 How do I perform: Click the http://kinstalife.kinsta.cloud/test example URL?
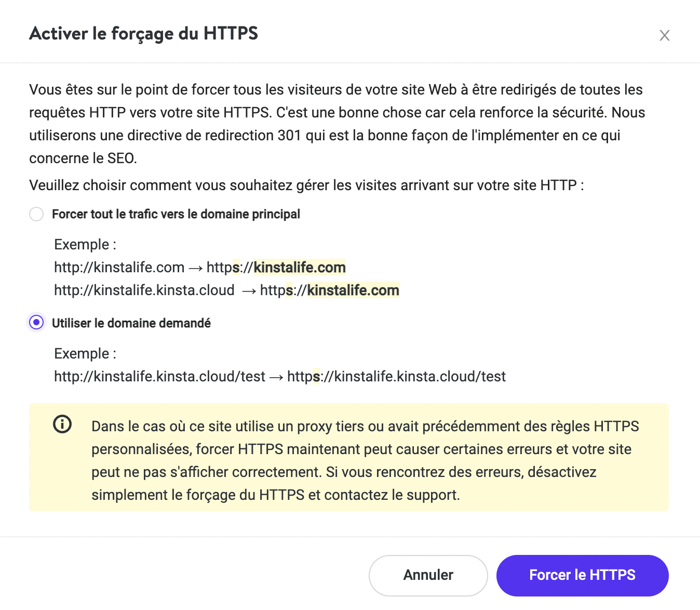click(x=158, y=376)
